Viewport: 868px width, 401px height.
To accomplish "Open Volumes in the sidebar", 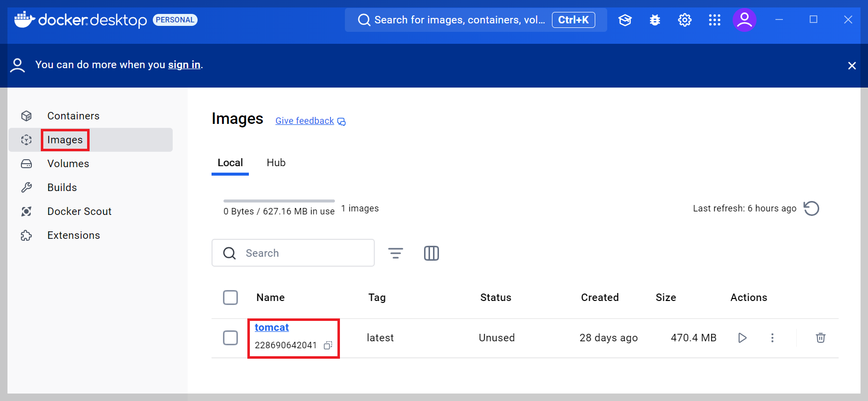I will click(x=91, y=164).
